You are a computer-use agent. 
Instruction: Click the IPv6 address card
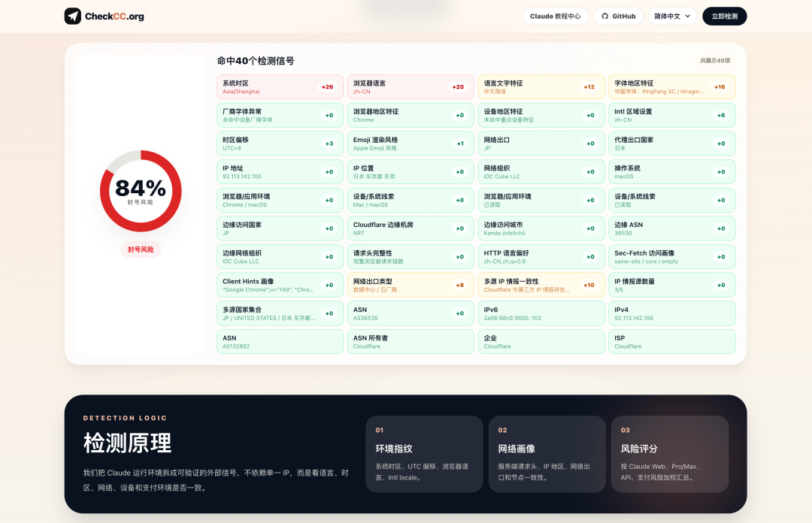[x=541, y=313]
